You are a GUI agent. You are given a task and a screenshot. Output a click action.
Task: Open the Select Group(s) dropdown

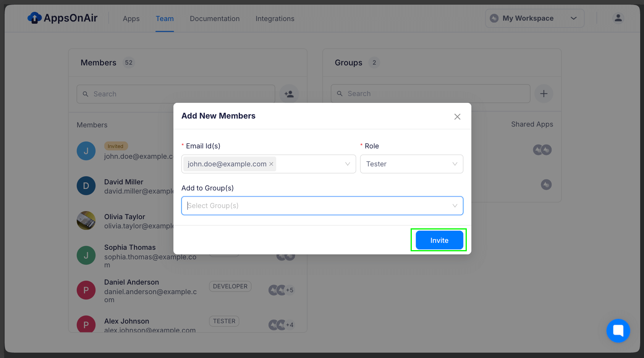click(x=322, y=206)
